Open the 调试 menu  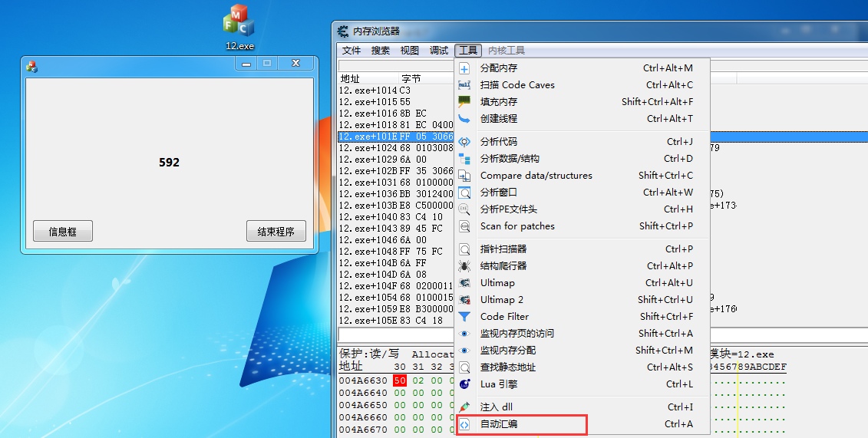[x=439, y=51]
